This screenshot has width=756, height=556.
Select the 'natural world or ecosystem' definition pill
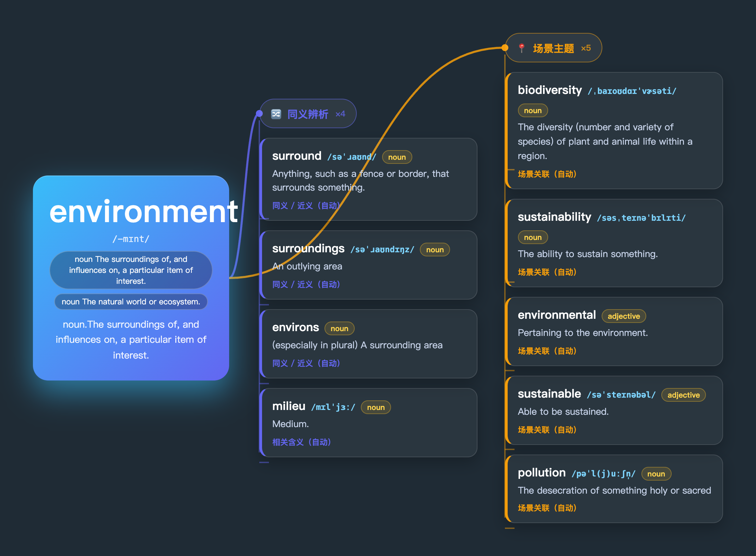(131, 302)
